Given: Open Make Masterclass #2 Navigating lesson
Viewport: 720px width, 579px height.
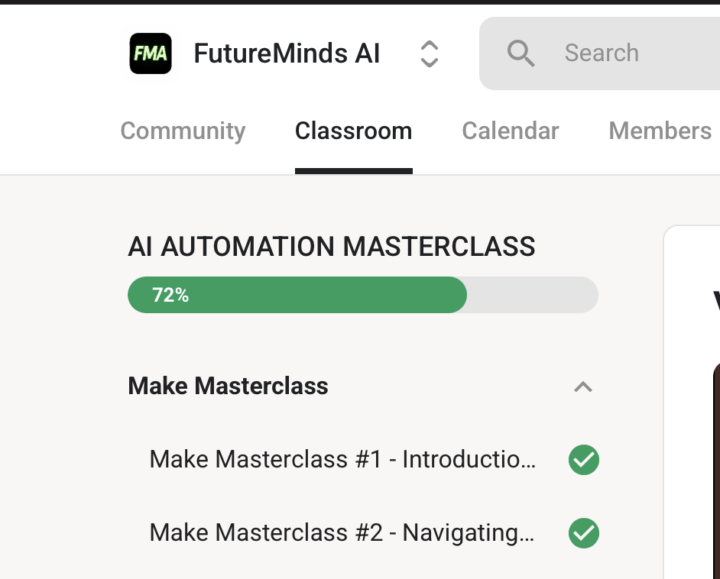Looking at the screenshot, I should click(342, 533).
